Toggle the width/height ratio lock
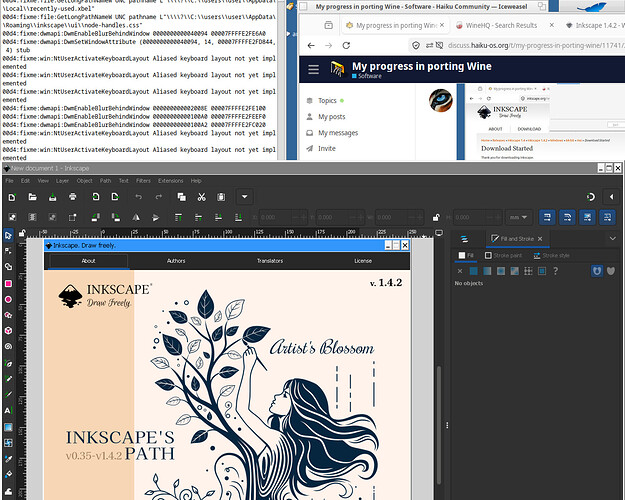The height and width of the screenshot is (500, 625). click(436, 217)
